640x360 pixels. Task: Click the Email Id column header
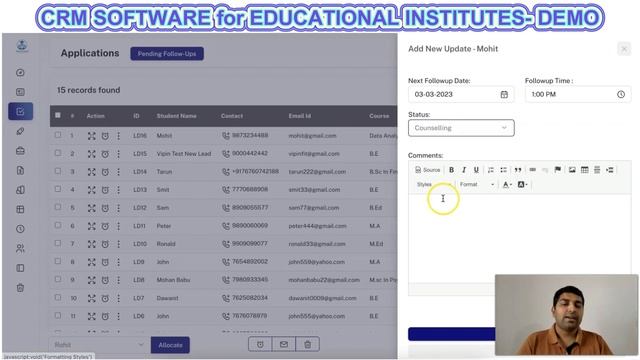(x=300, y=116)
